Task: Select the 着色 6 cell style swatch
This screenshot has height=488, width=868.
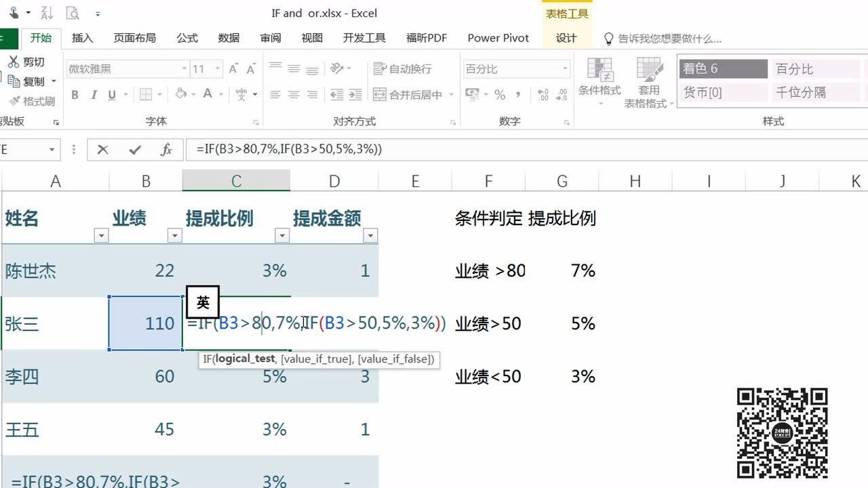Action: tap(722, 68)
